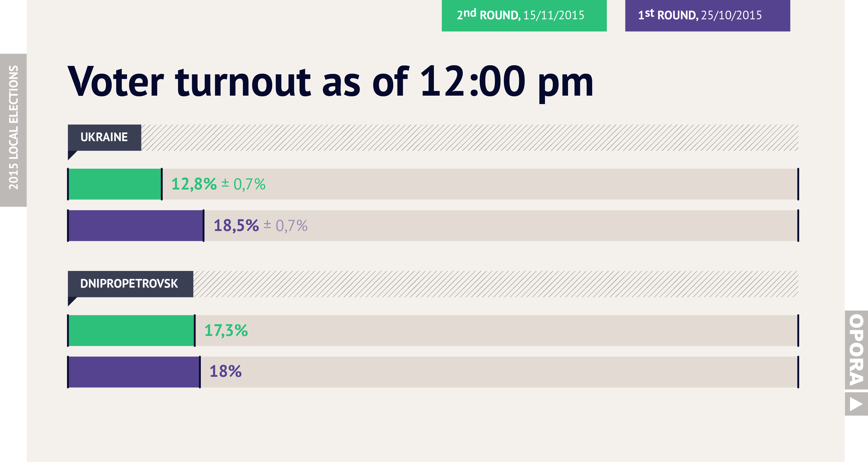Click the OPORA play triangle icon
Viewport: 868px width, 462px height.
coord(856,404)
